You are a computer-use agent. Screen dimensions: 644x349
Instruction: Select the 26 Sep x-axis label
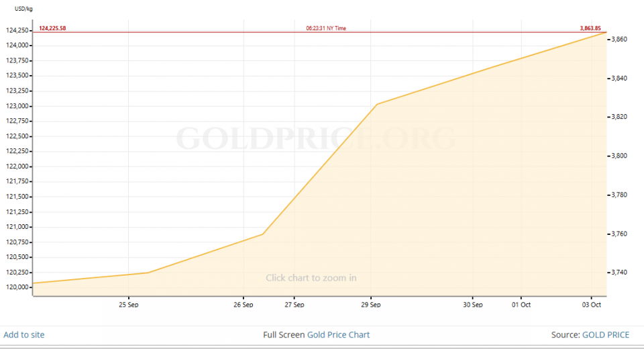point(244,305)
